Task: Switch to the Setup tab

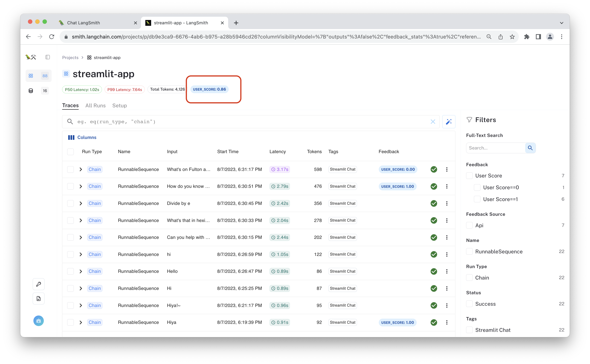Action: [x=119, y=106]
